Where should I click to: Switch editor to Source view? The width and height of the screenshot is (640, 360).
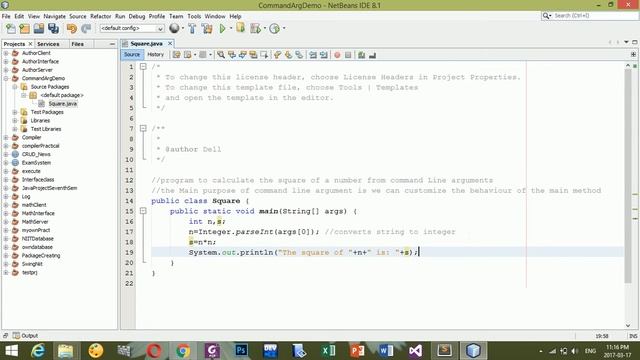tap(132, 54)
